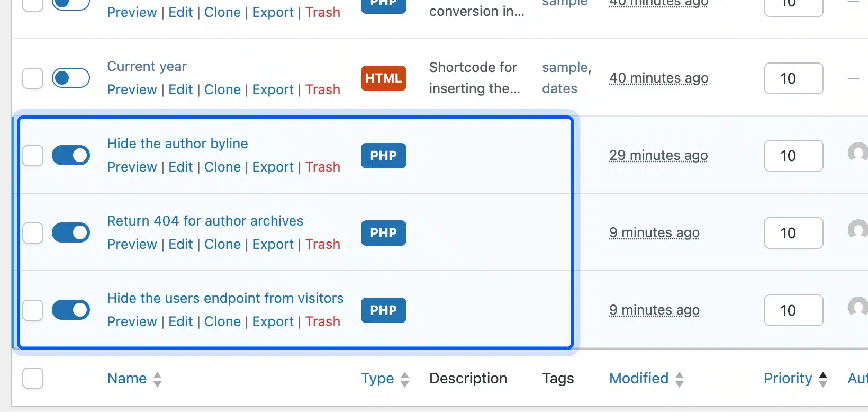Turn off Return 404 for author archives
The image size is (868, 412).
(x=71, y=232)
